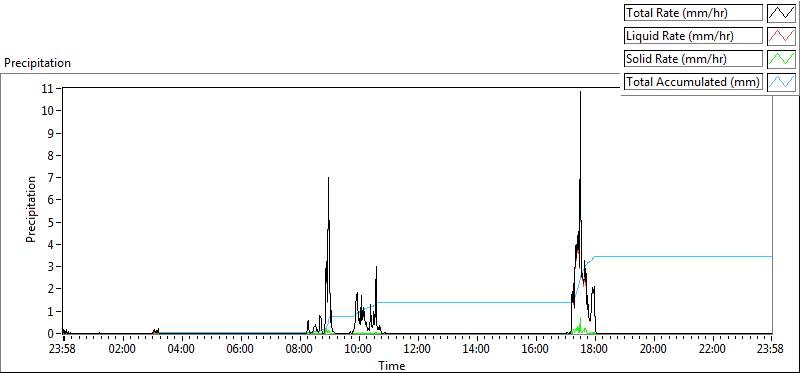
Task: Click the precipitation peak reaching 7 near 09:00
Action: (328, 178)
